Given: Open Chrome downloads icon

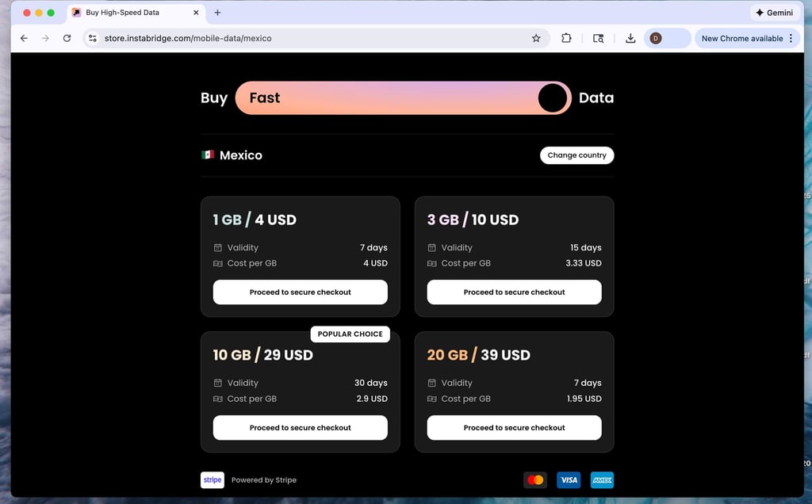Looking at the screenshot, I should coord(630,38).
